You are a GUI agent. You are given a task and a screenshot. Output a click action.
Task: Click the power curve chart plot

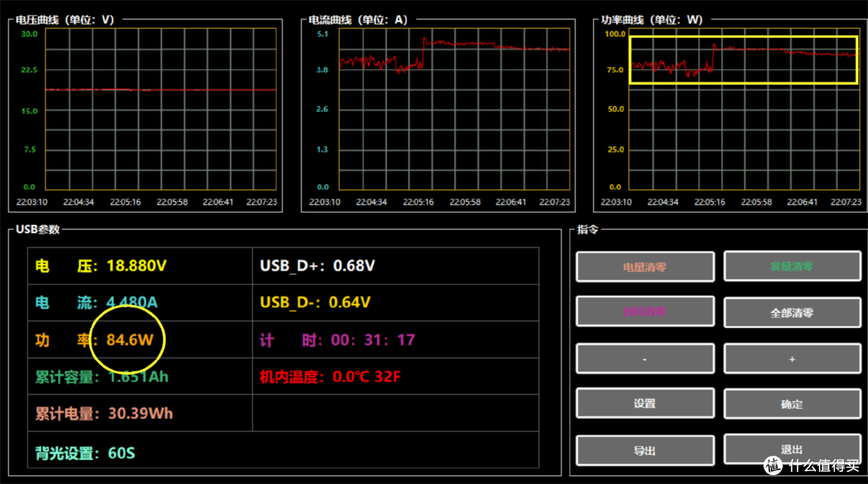click(x=744, y=109)
